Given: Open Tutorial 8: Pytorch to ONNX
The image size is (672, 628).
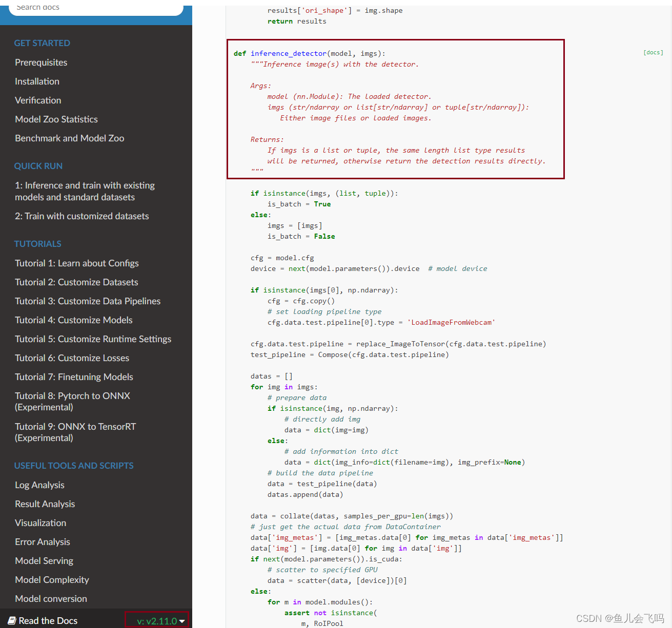Looking at the screenshot, I should click(x=72, y=401).
